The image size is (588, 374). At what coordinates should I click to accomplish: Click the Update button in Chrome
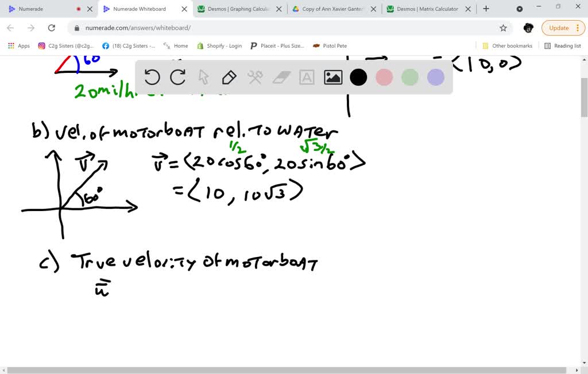559,28
